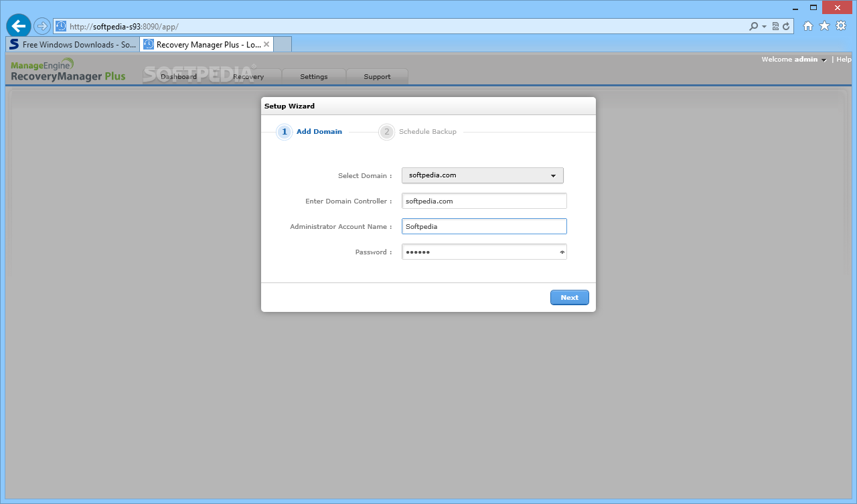Click the Next button
Screen dimensions: 857x504
coord(570,297)
